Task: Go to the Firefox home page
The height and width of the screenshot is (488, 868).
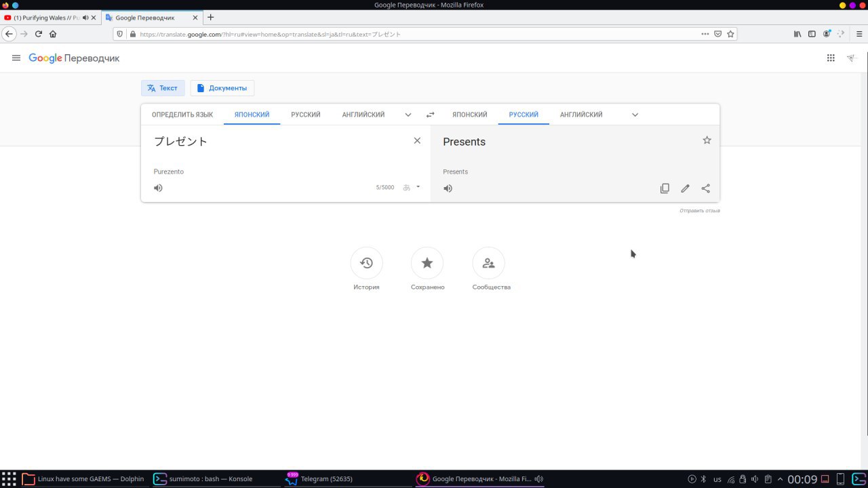Action: [x=53, y=34]
